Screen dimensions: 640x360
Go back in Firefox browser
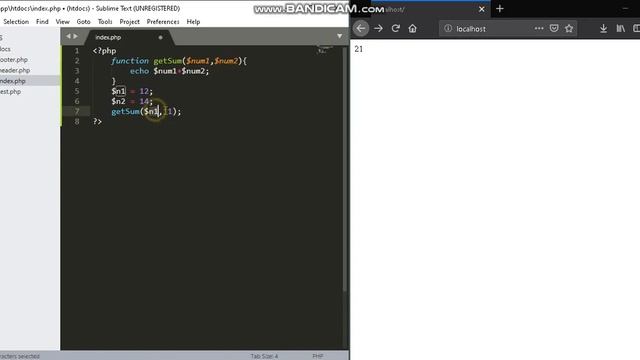(360, 28)
